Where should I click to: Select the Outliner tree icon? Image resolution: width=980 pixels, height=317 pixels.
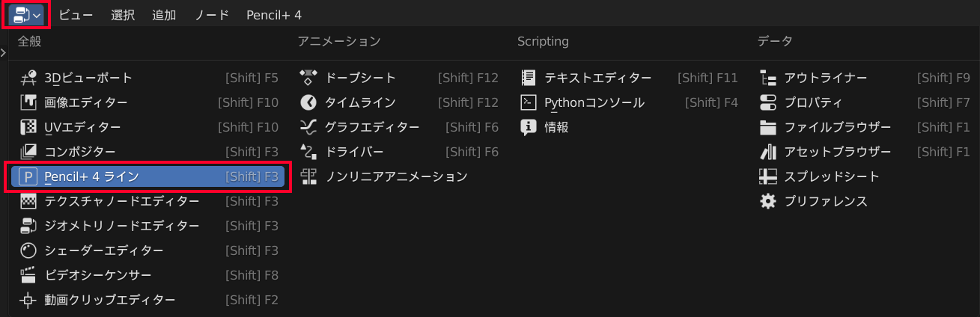pos(768,78)
